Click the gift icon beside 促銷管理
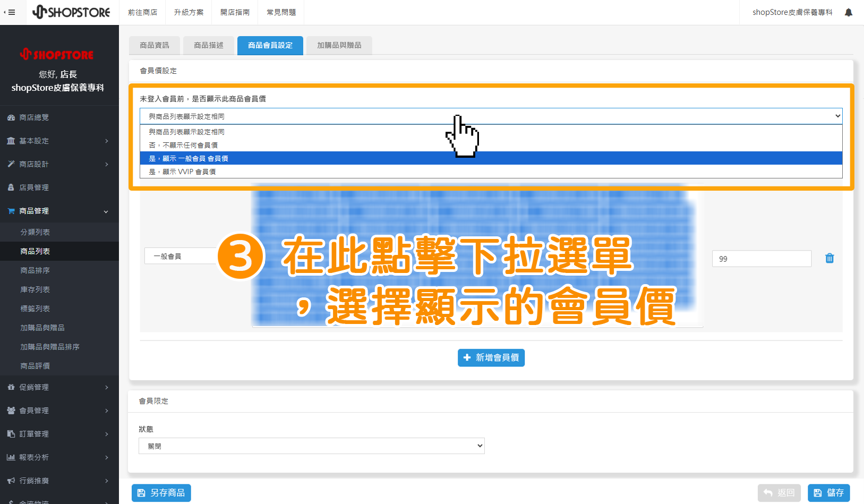The image size is (864, 504). (x=11, y=387)
